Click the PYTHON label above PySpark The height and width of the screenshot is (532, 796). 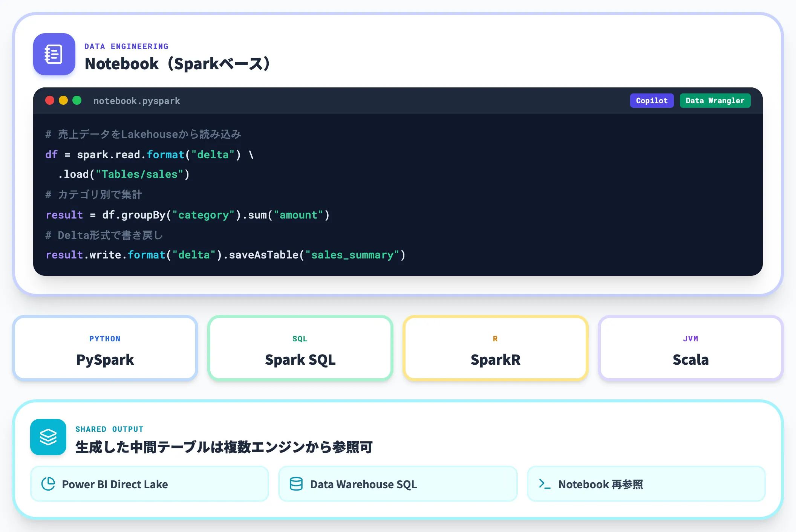pos(105,339)
